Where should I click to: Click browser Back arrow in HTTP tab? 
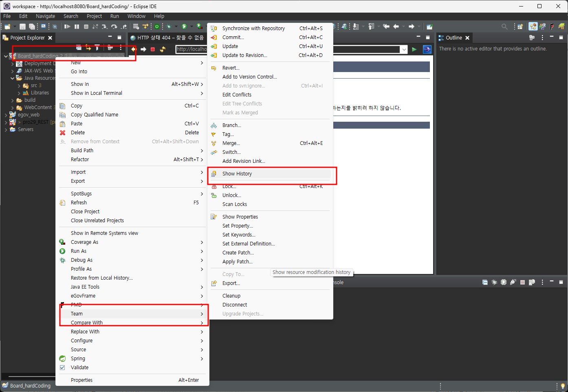(134, 49)
